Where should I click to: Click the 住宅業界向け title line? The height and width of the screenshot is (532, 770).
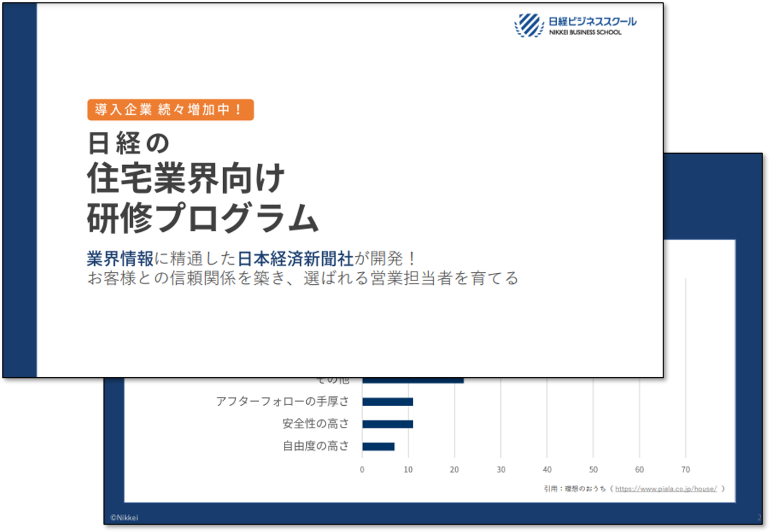click(x=186, y=179)
